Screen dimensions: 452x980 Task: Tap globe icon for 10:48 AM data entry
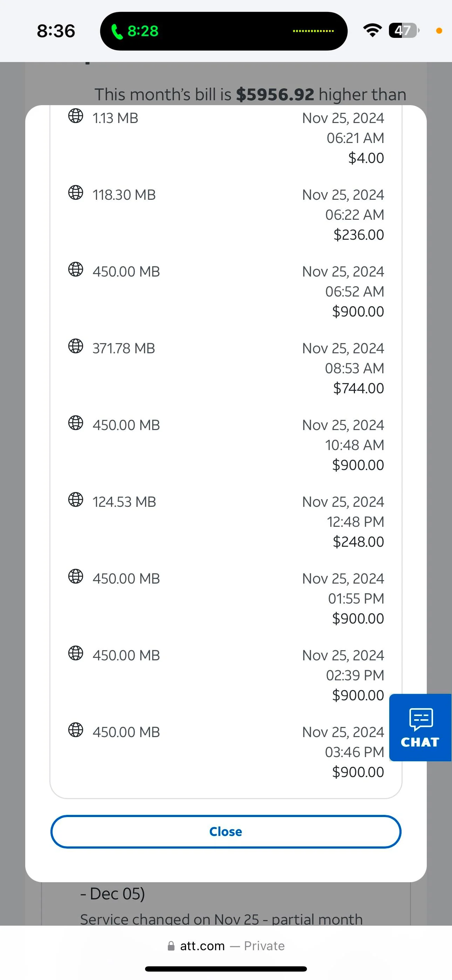coord(76,423)
